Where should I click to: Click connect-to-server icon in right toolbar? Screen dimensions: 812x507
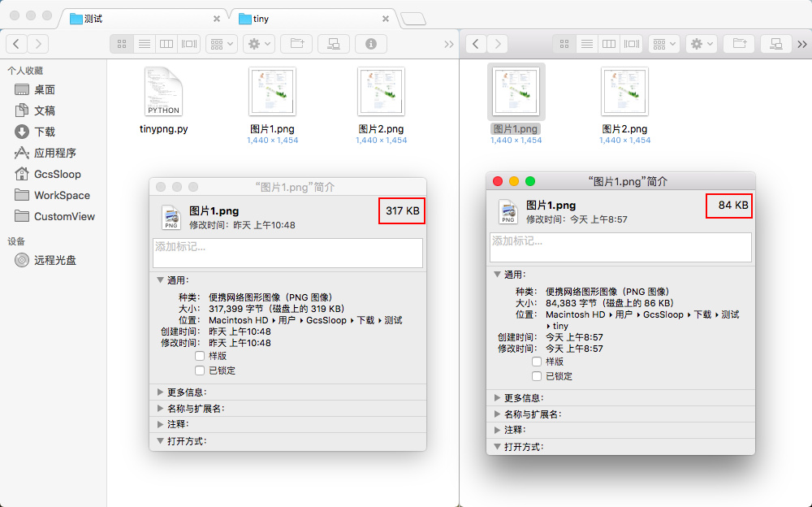776,44
